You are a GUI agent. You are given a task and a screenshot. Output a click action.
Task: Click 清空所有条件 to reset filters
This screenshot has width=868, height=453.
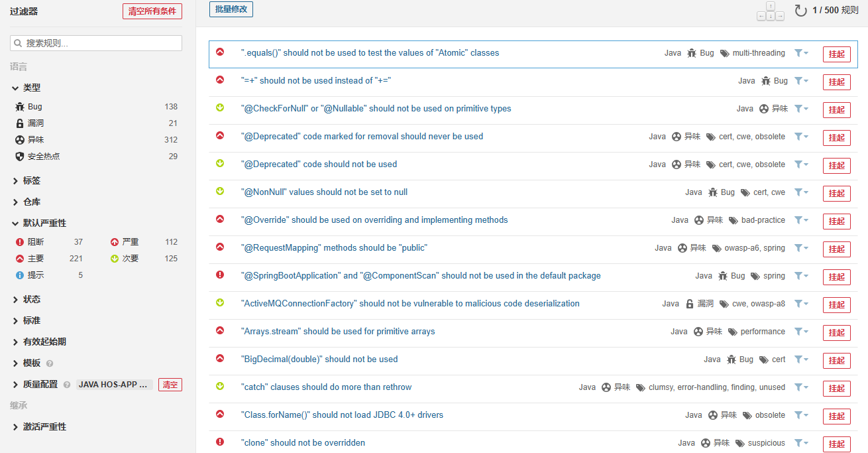152,11
